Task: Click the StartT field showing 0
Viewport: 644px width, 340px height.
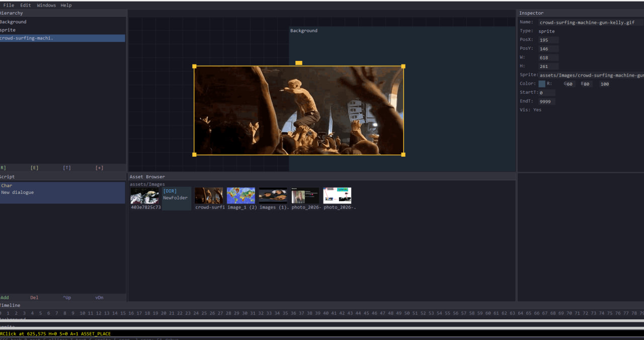Action: point(547,93)
